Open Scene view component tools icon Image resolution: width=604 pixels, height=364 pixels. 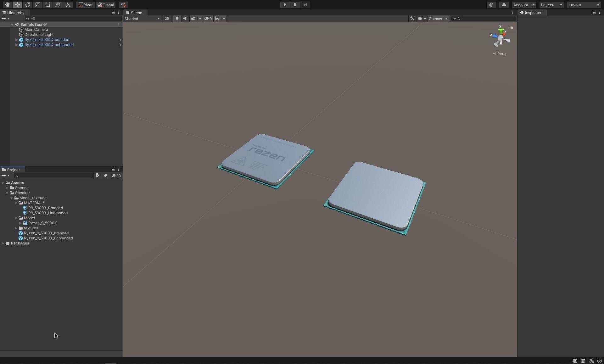[412, 19]
